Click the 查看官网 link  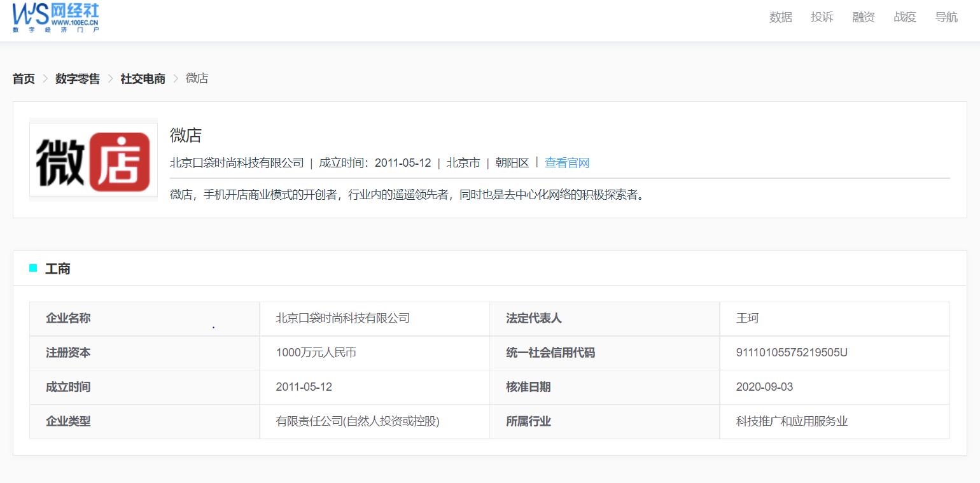click(566, 163)
